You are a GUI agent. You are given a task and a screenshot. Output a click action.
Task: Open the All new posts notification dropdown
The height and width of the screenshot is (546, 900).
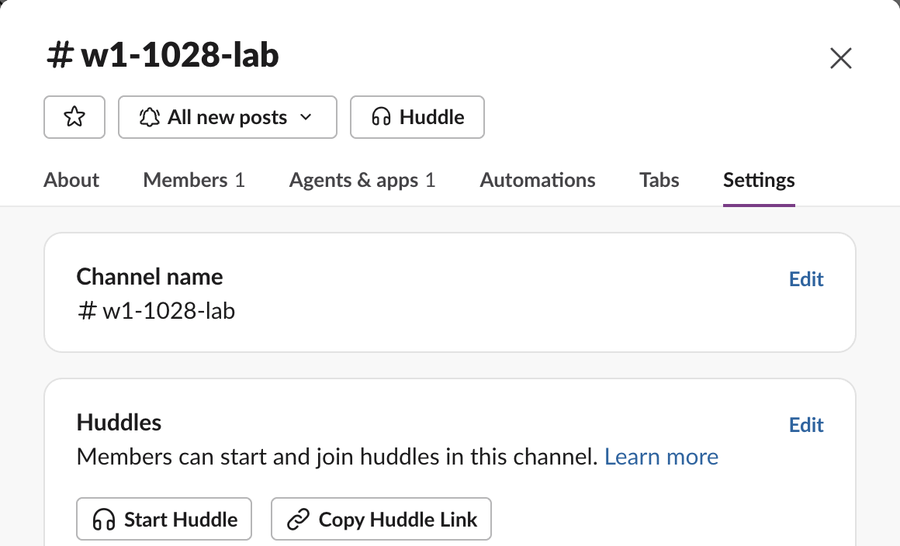click(x=227, y=117)
